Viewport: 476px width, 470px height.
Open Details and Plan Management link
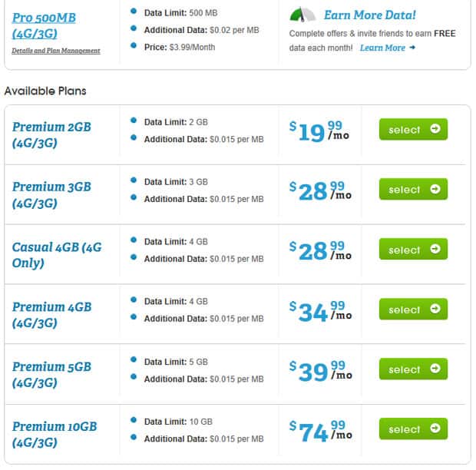(x=56, y=51)
